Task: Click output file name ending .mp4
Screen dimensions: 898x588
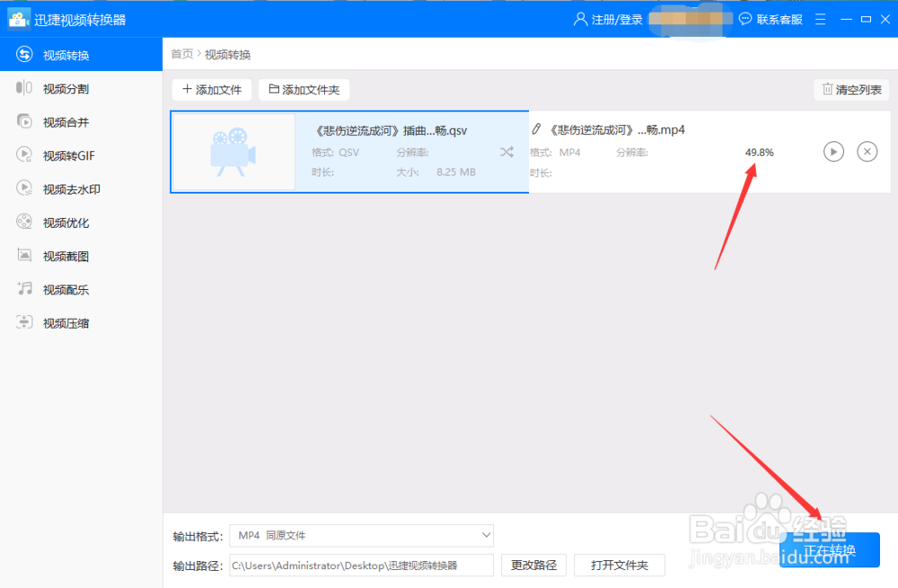Action: [617, 130]
